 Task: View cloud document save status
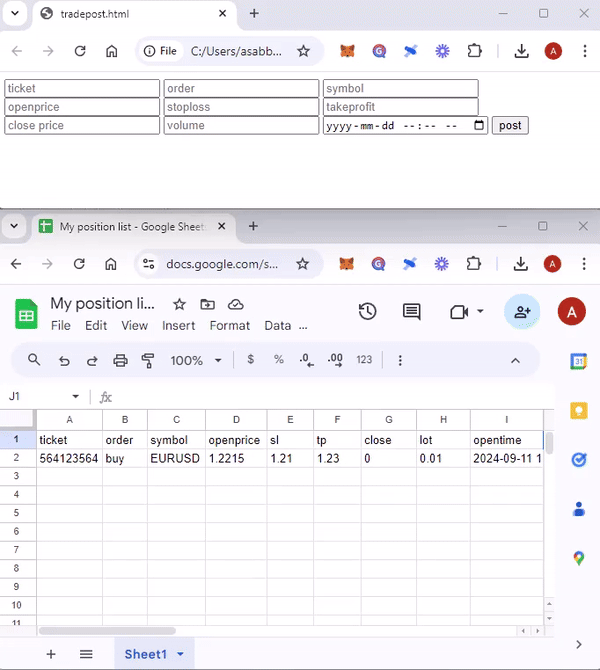tap(235, 304)
